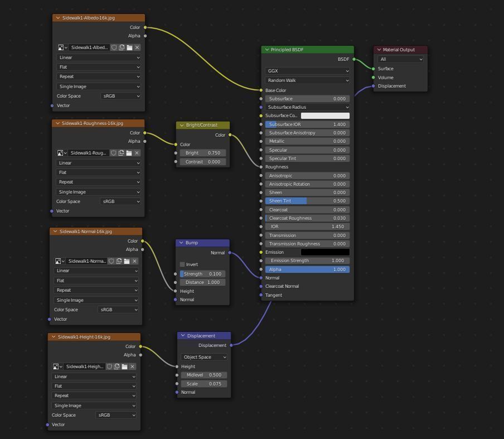
Task: Collapse the Bump node
Action: pyautogui.click(x=181, y=243)
